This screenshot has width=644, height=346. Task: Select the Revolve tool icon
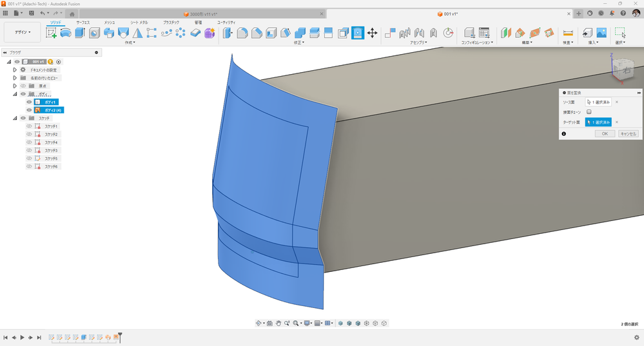(x=66, y=33)
